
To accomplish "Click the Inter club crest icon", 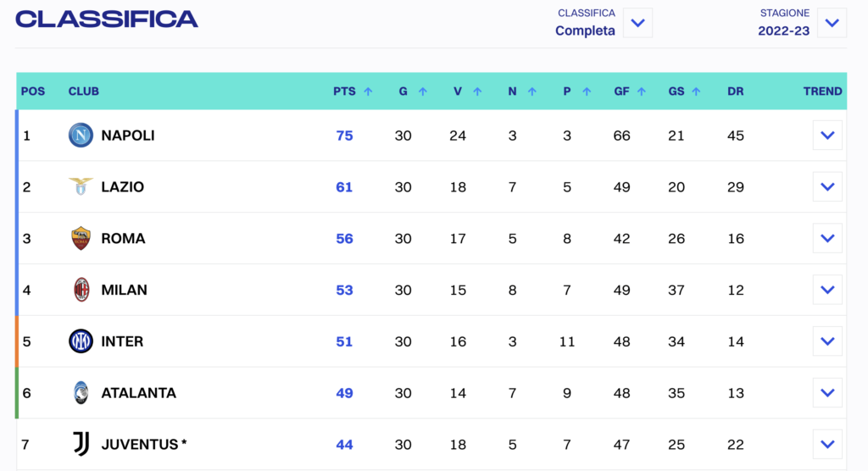I will (x=81, y=341).
